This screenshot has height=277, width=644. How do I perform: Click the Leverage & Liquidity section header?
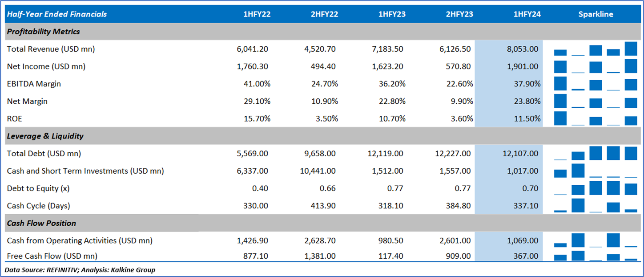(x=45, y=136)
